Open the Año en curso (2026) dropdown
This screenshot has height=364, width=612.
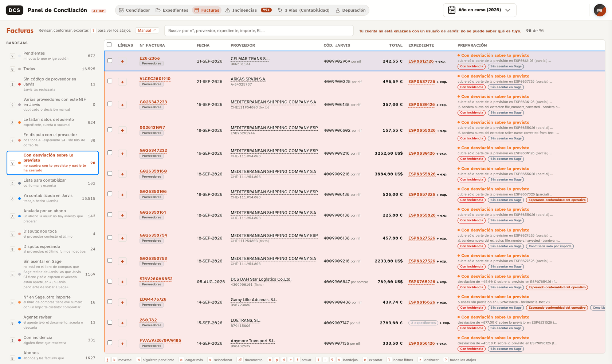(480, 10)
